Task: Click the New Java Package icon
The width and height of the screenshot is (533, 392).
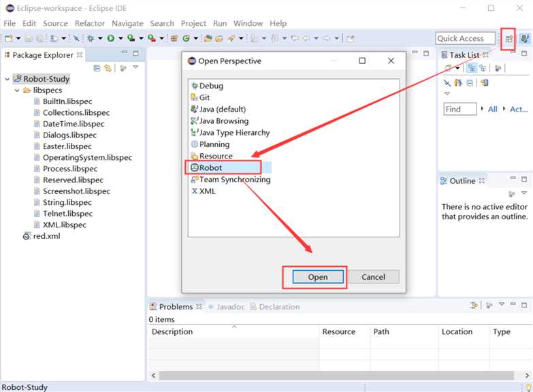Action: pyautogui.click(x=174, y=38)
